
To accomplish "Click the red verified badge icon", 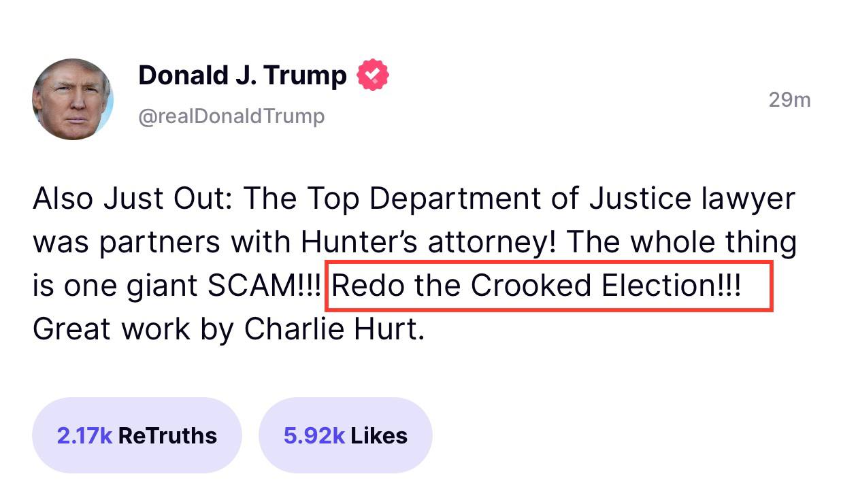I will tap(374, 75).
